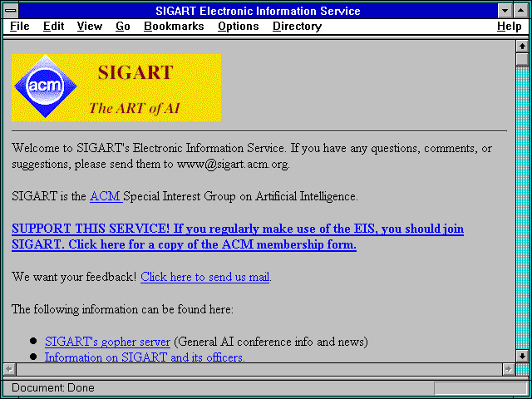Open the View menu
Viewport: 532px width, 399px height.
[x=89, y=27]
